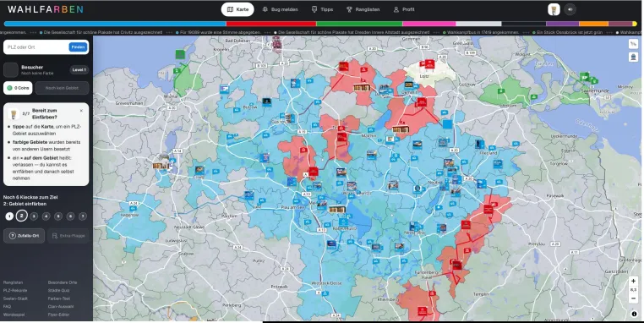Click the building icon map control
This screenshot has width=644, height=323.
[633, 57]
